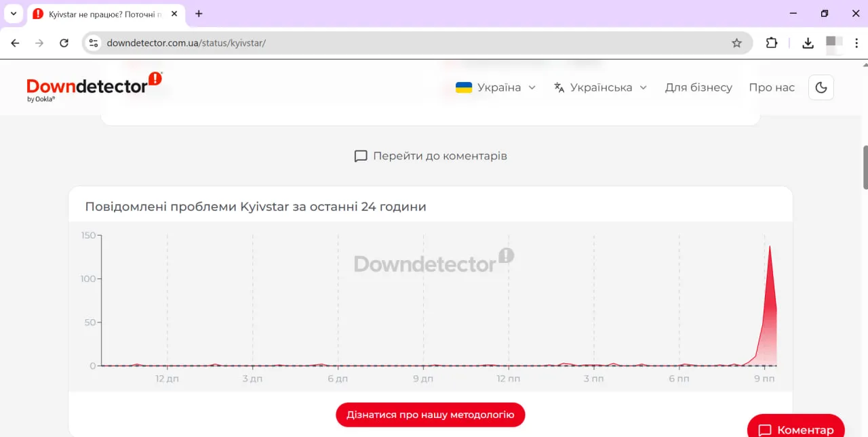Screen dimensions: 868x437
Task: Click the chart spike near 9 пп
Action: [770, 305]
